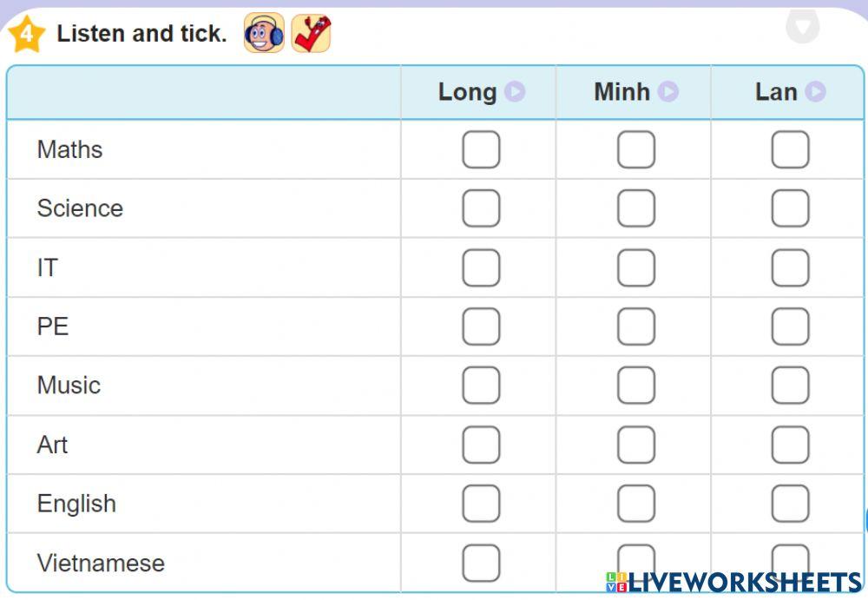Click the headphones listen icon
This screenshot has height=600, width=868.
264,34
